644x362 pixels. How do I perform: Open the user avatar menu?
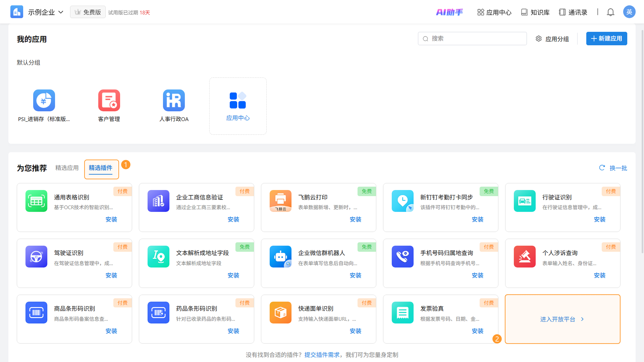point(629,12)
